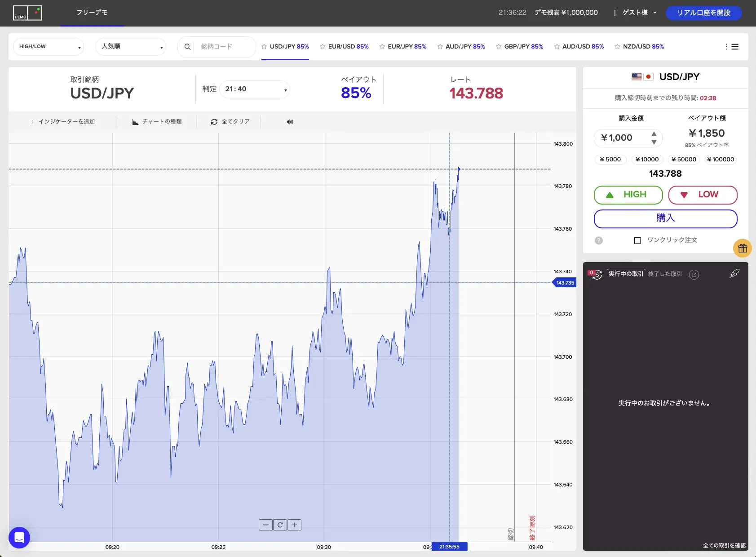Click the 21:35:55 time marker
756x557 pixels.
tap(449, 547)
